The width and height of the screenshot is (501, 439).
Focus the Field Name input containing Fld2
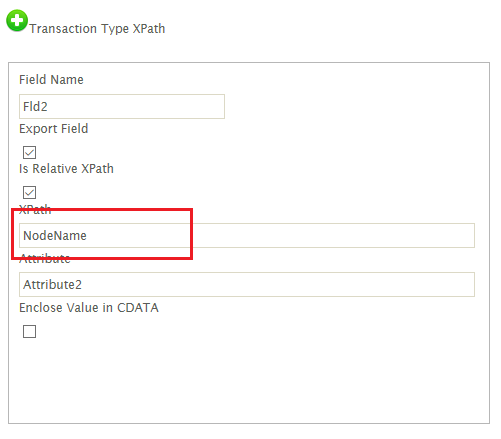[x=122, y=106]
